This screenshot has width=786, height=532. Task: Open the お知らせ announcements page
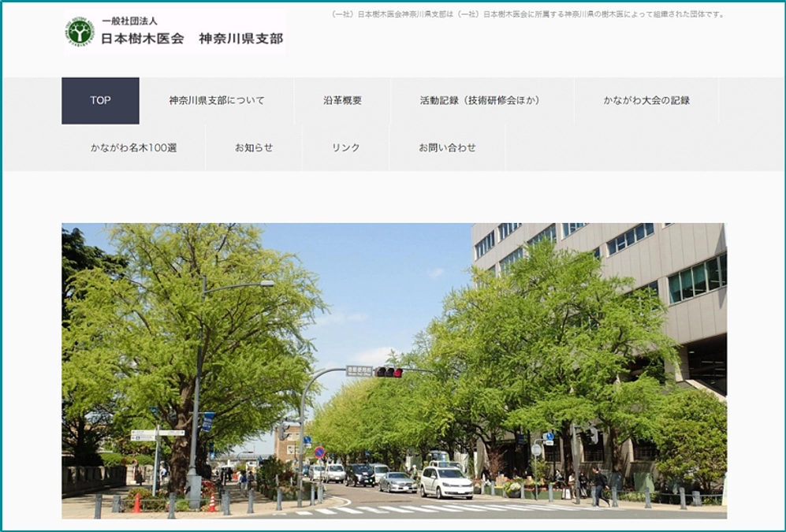255,147
